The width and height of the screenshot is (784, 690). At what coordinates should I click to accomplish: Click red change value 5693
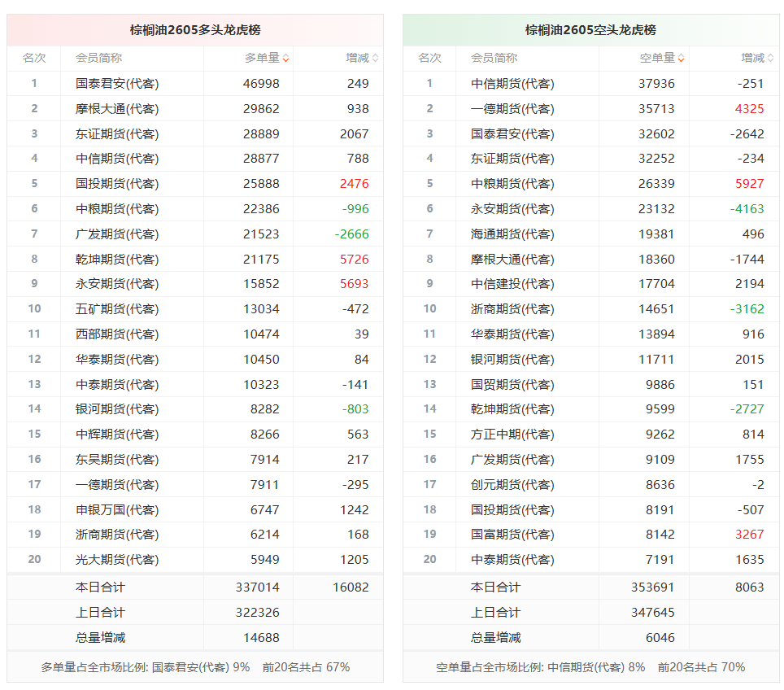pyautogui.click(x=354, y=284)
